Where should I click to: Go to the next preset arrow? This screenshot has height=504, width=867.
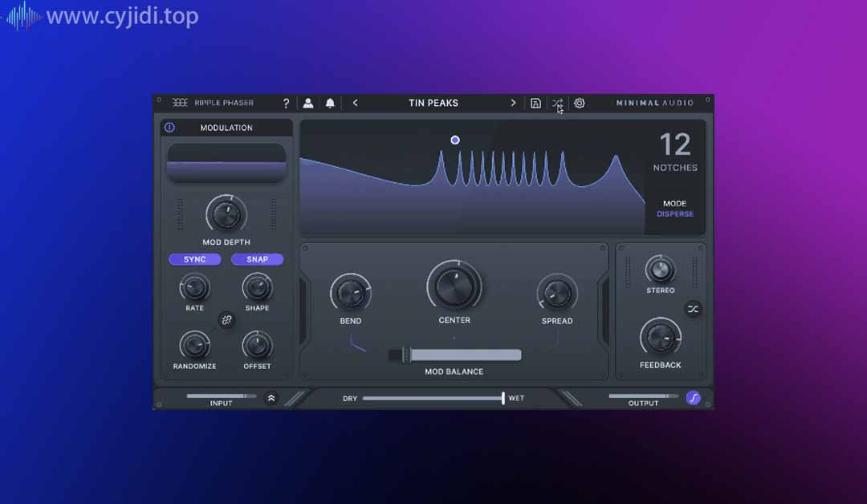[x=513, y=103]
